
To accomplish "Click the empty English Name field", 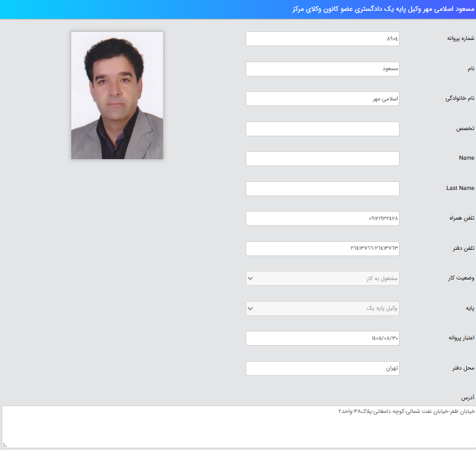I will 323,159.
